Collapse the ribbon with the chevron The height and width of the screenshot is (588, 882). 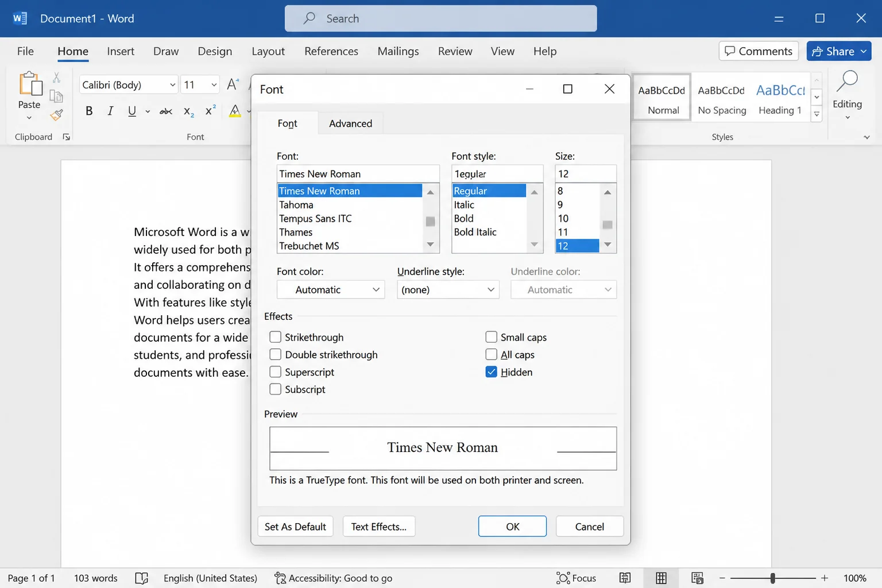(x=866, y=137)
